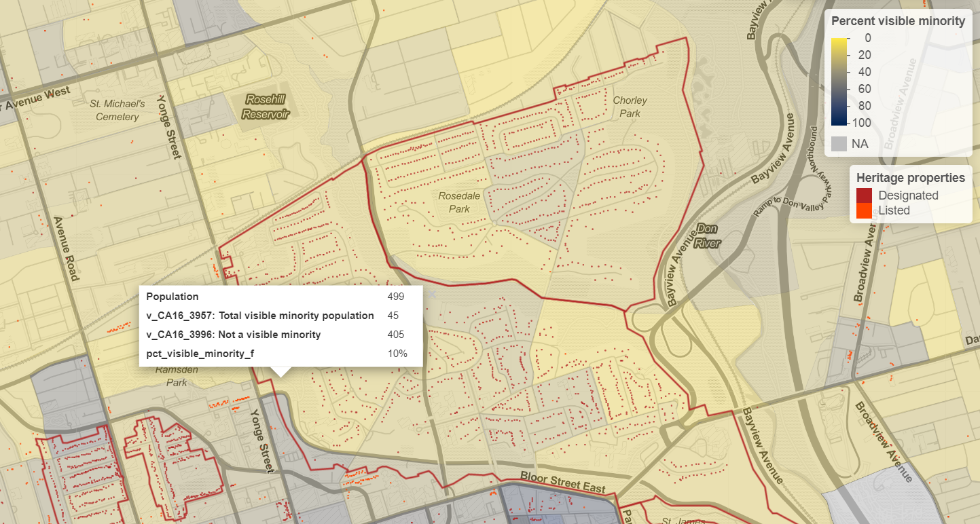Viewport: 980px width, 524px height.
Task: Click the Designated heritage red swatch
Action: coord(865,195)
